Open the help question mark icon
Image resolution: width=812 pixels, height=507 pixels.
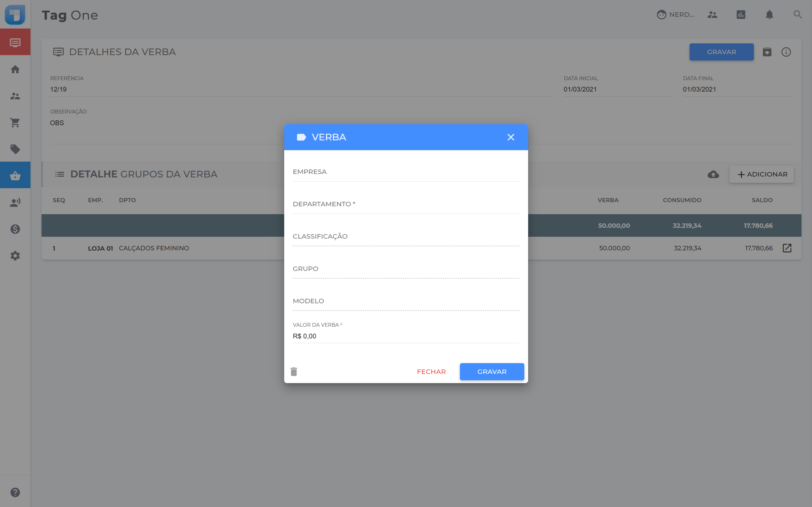pos(15,492)
